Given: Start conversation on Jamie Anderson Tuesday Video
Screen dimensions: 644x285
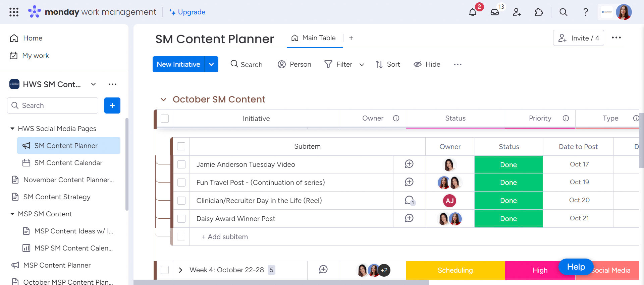Looking at the screenshot, I should (409, 164).
